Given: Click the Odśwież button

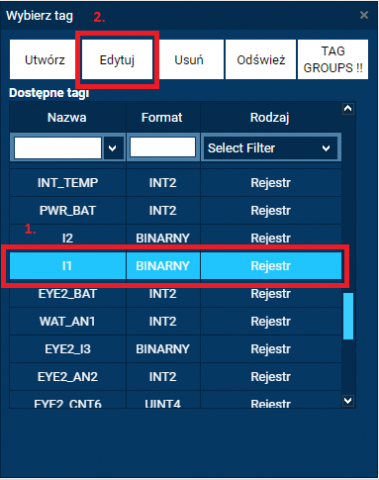Looking at the screenshot, I should click(261, 59).
